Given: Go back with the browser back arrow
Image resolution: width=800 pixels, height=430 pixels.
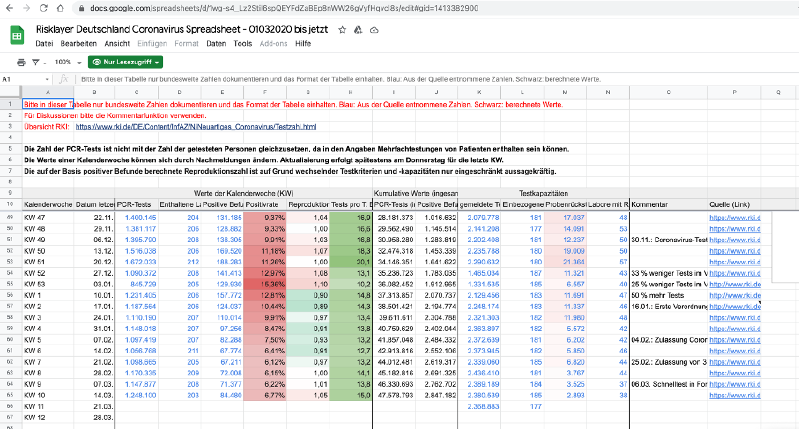Looking at the screenshot, I should pyautogui.click(x=10, y=8).
